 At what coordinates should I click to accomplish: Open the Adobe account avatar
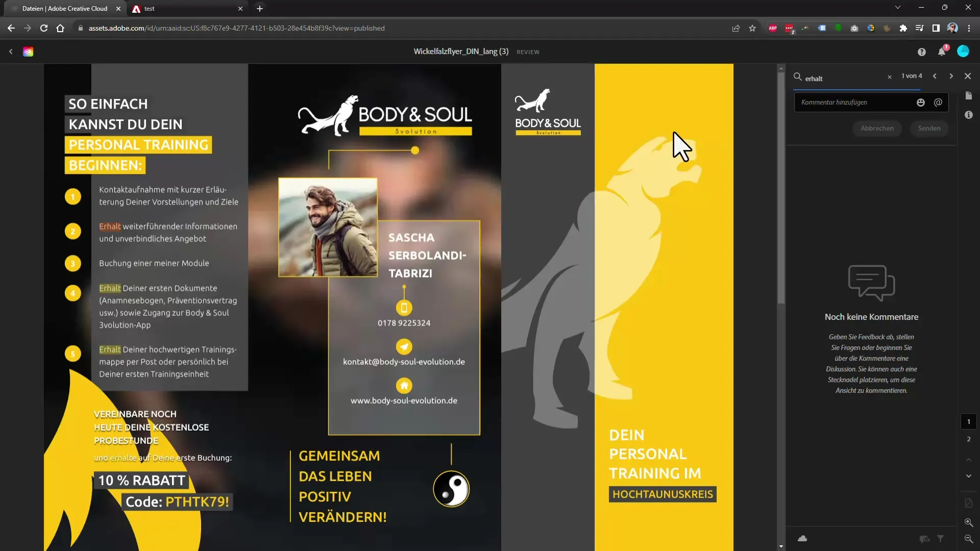963,51
